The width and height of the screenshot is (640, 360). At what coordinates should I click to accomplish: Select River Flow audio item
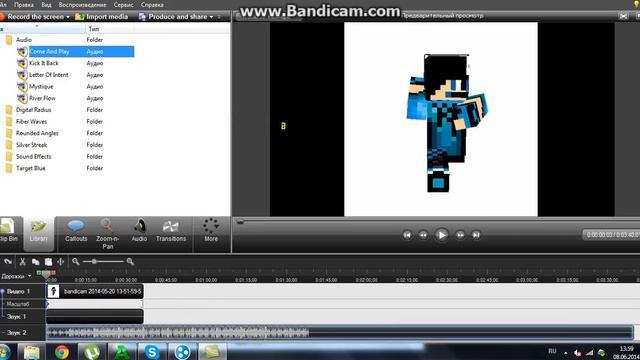point(42,98)
